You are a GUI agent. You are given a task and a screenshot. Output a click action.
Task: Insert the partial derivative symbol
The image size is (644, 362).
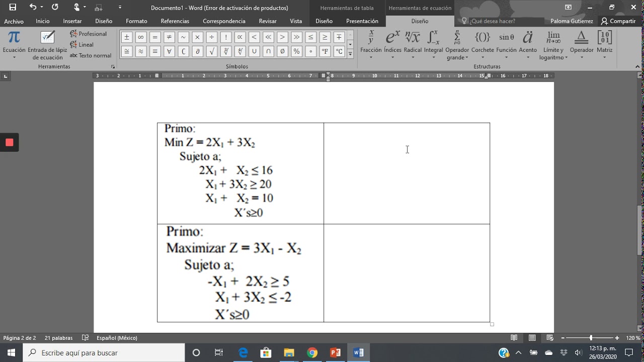click(198, 51)
